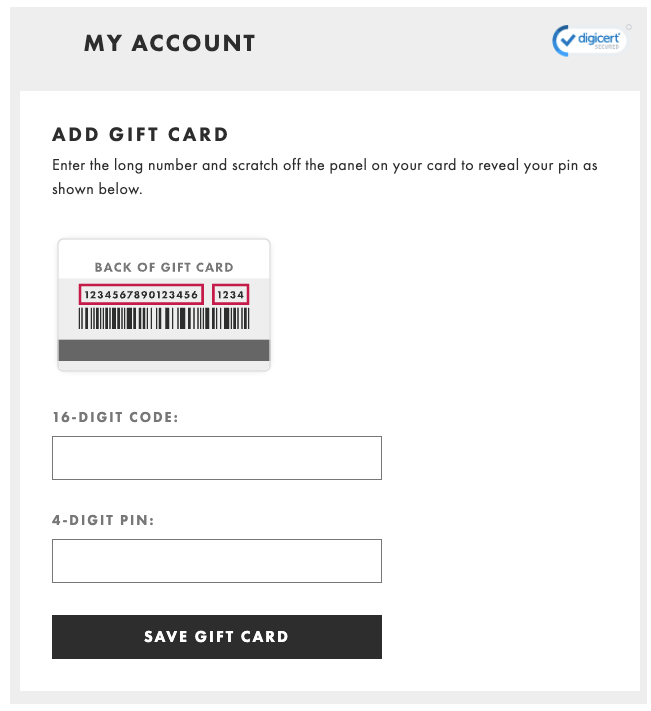Click the Add Gift Card heading

coord(140,135)
